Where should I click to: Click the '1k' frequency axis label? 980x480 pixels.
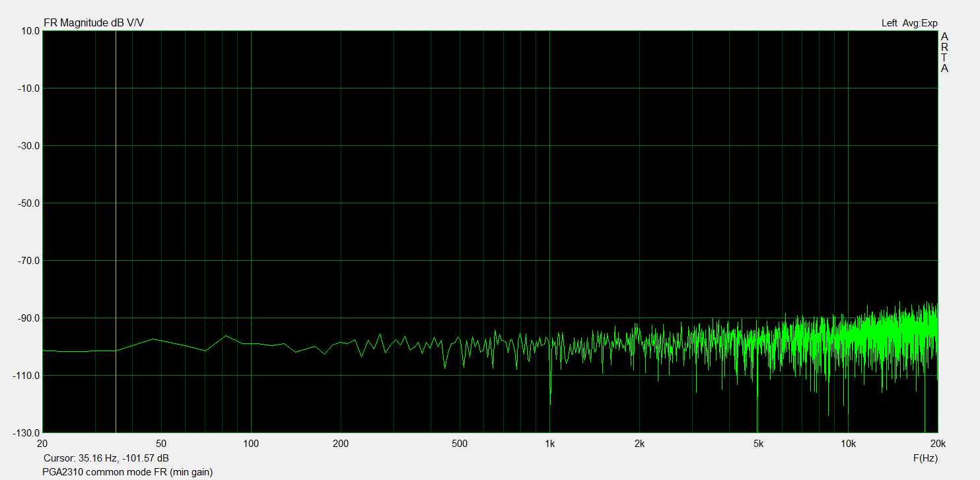point(549,443)
